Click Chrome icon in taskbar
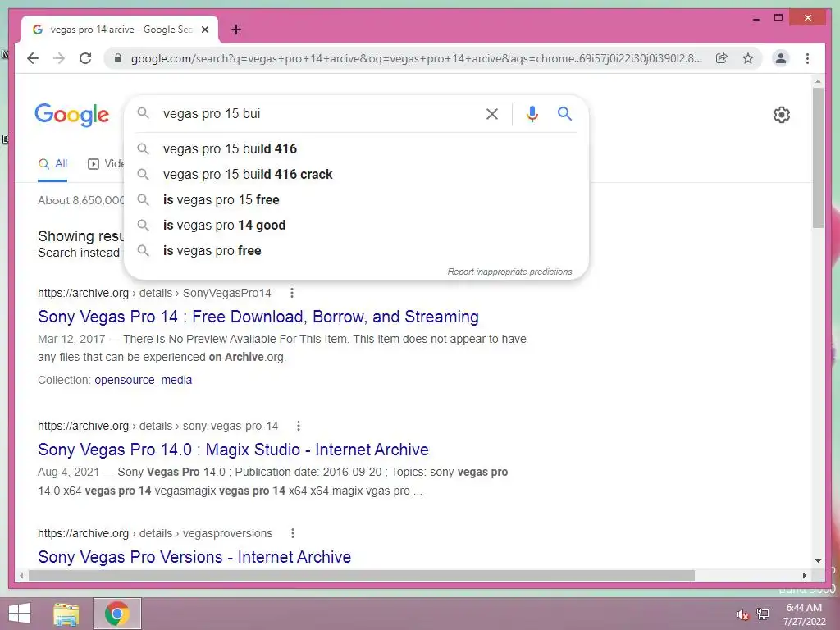Viewport: 840px width, 630px height. point(117,614)
